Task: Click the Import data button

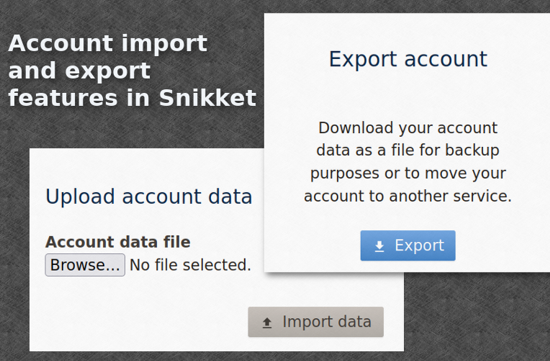Action: point(316,322)
